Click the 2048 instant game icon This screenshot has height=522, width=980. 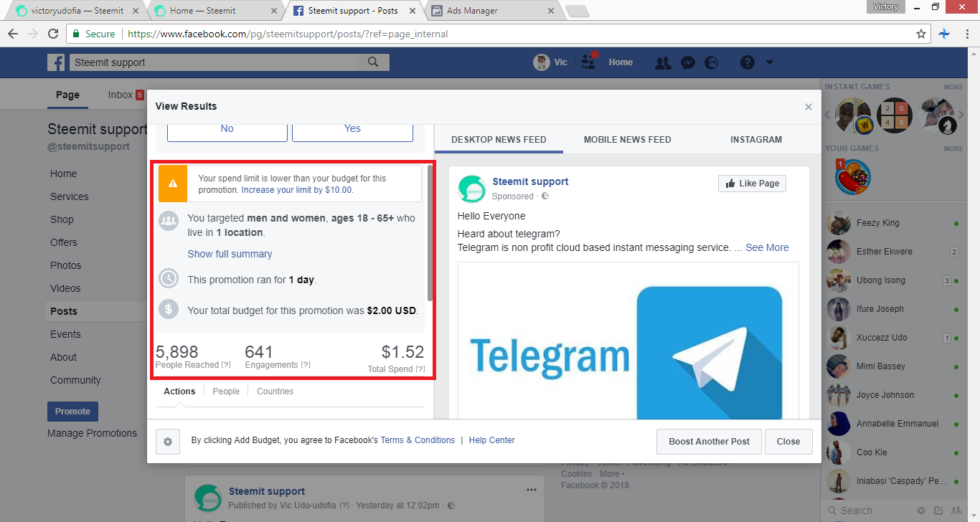tap(895, 116)
